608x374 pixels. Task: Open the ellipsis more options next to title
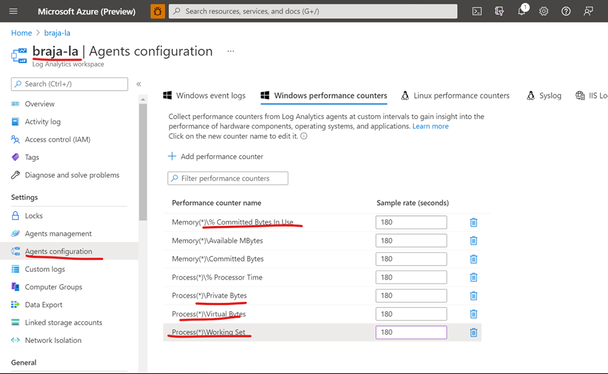tap(231, 51)
